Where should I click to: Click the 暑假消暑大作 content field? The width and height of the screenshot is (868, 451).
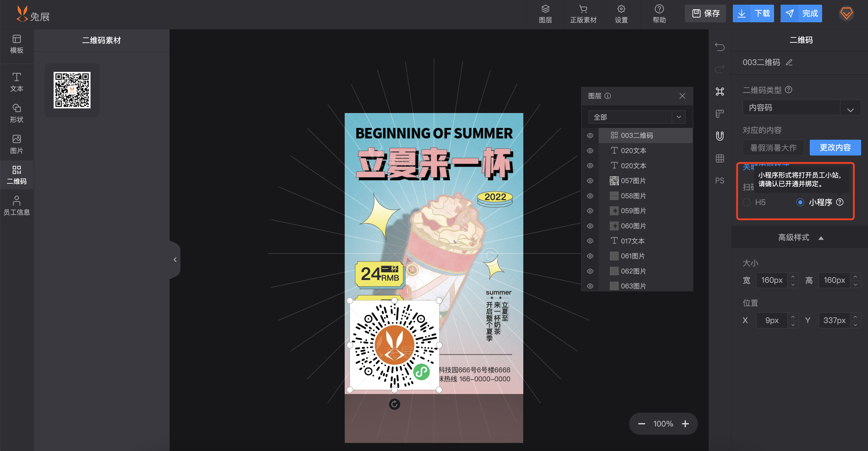pyautogui.click(x=773, y=147)
